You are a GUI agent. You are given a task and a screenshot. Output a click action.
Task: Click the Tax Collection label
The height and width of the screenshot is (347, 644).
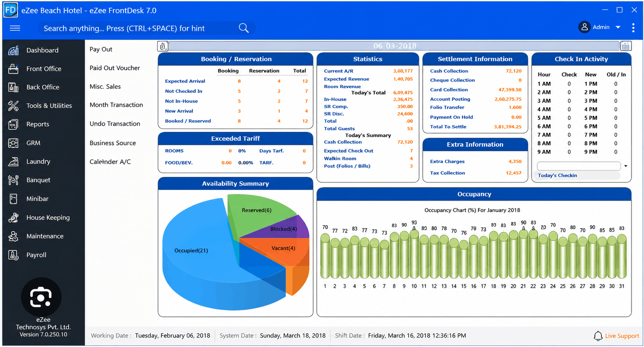(x=448, y=173)
